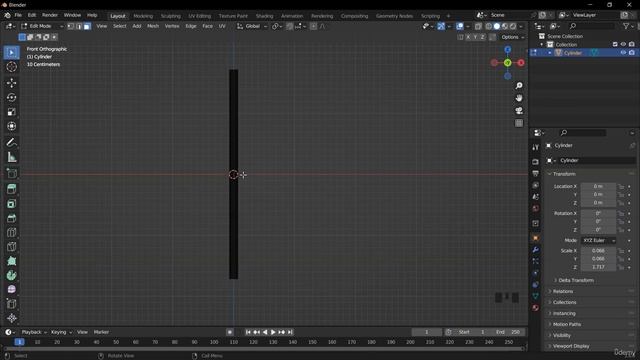This screenshot has width=640, height=360.
Task: Expand the Delta Transform section
Action: pyautogui.click(x=576, y=280)
